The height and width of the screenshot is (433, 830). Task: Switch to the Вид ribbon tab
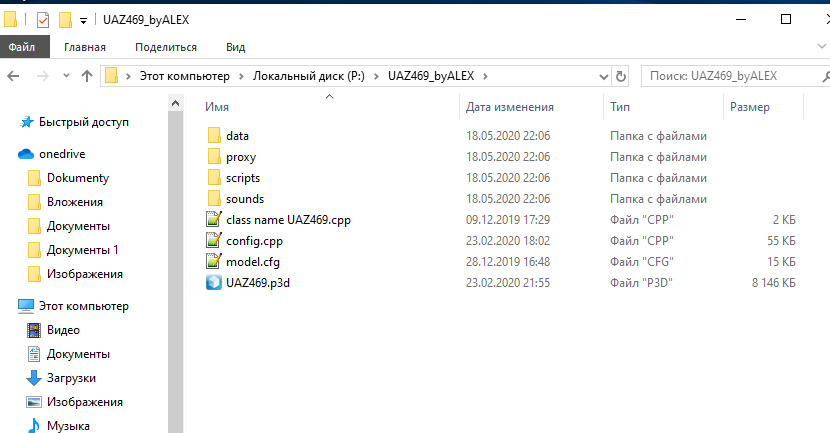236,47
